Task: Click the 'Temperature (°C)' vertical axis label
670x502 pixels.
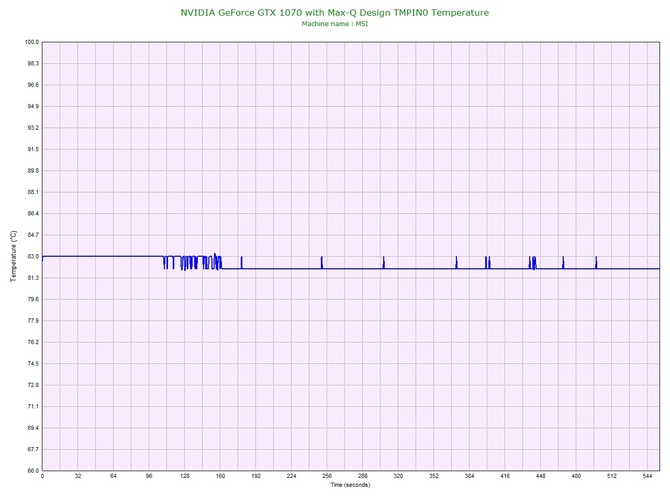Action: 13,256
